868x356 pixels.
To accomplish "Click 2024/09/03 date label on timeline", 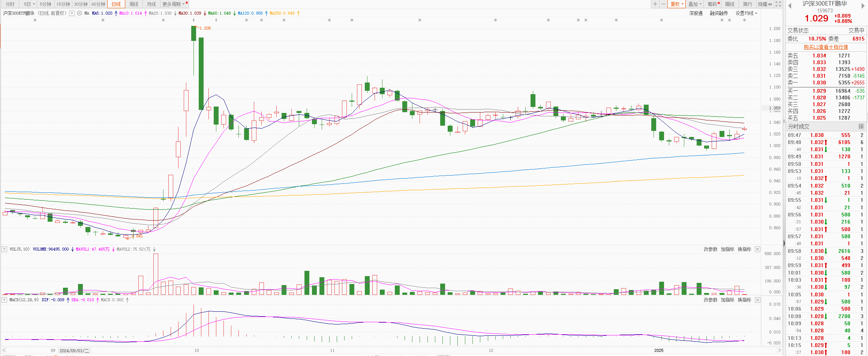I will pyautogui.click(x=74, y=350).
